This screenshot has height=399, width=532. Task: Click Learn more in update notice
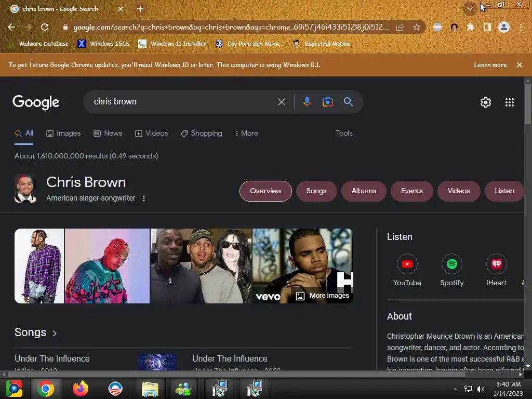point(490,65)
